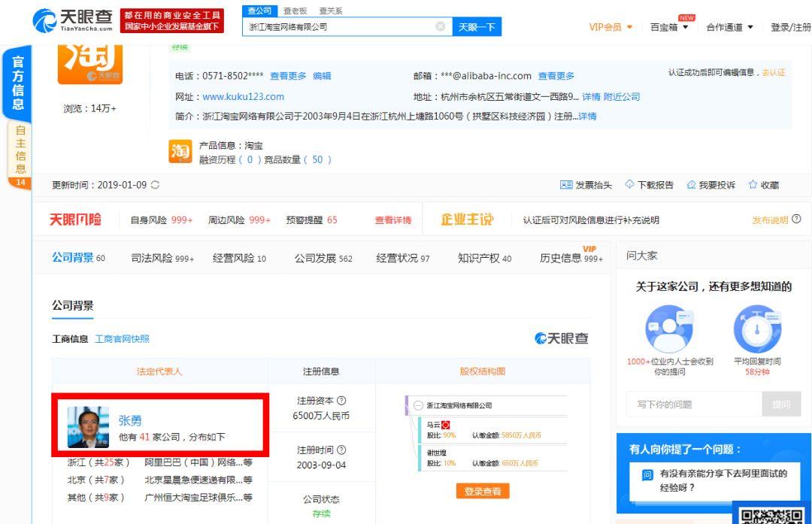The width and height of the screenshot is (812, 524).
Task: Select the 历史信息 VIP tab
Action: click(x=571, y=257)
